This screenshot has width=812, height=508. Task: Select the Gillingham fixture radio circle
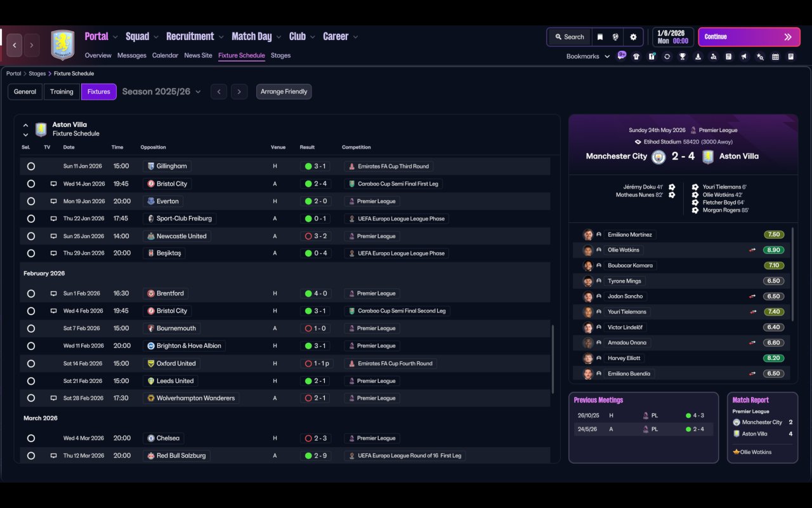[31, 166]
